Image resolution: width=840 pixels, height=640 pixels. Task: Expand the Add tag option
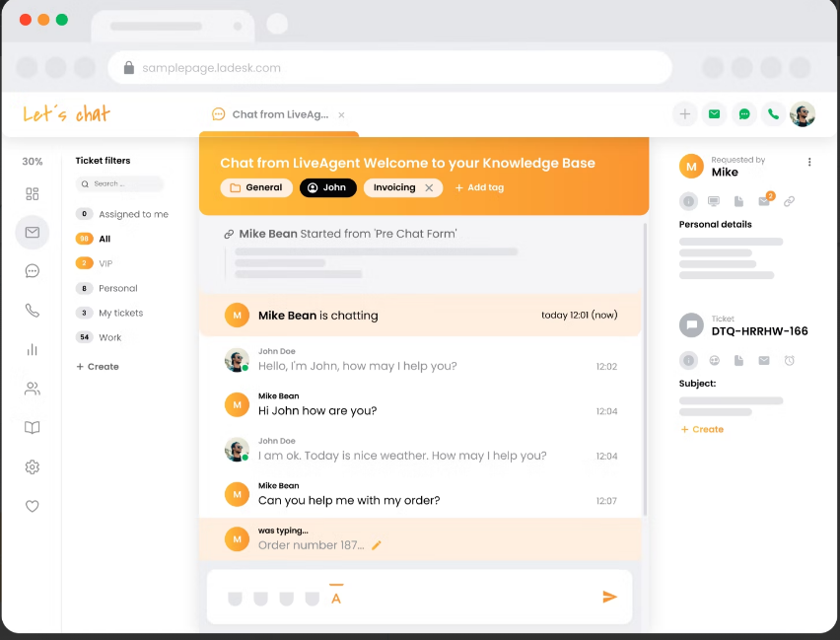point(479,187)
